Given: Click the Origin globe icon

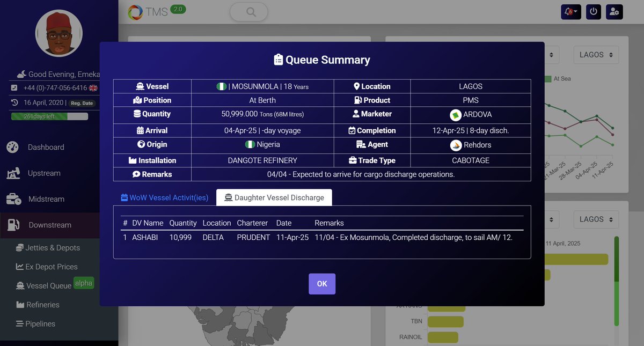Looking at the screenshot, I should [141, 144].
